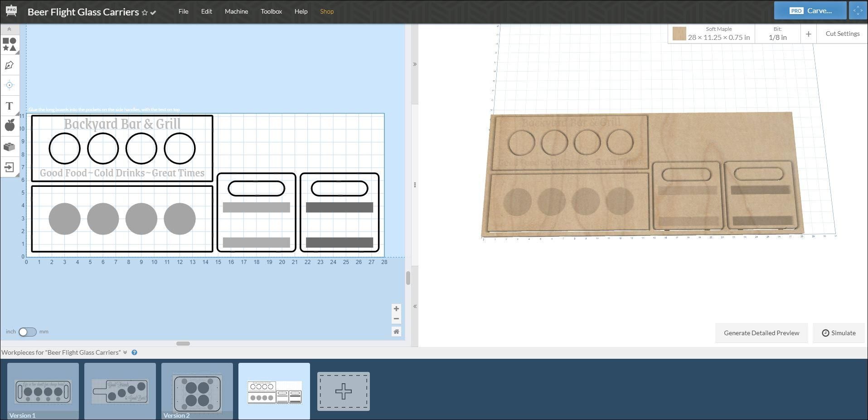The height and width of the screenshot is (420, 868).
Task: Click the home reset view icon
Action: tap(396, 332)
